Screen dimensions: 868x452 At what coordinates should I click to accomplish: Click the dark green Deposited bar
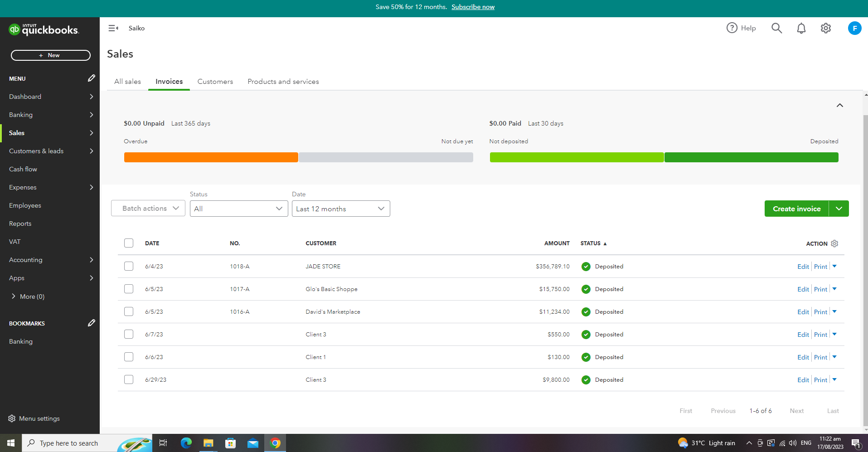(x=751, y=157)
